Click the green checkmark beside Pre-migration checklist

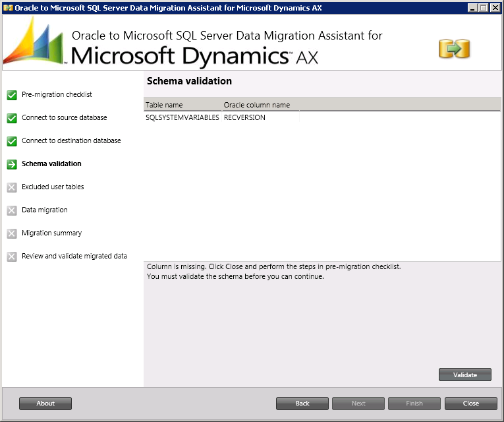(12, 95)
